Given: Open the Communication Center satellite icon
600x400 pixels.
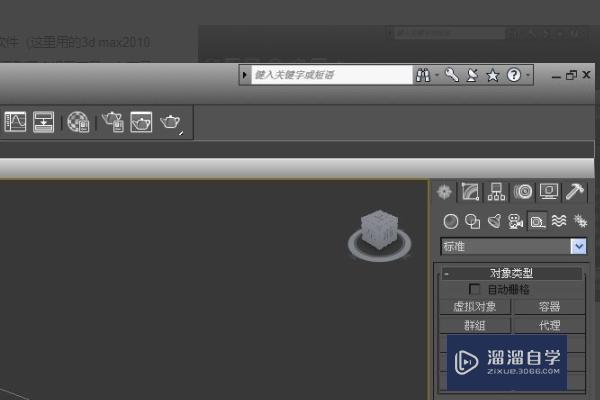Looking at the screenshot, I should [473, 75].
